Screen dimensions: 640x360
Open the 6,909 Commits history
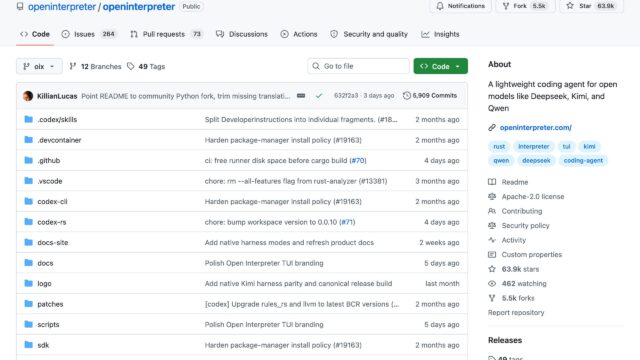pos(430,96)
